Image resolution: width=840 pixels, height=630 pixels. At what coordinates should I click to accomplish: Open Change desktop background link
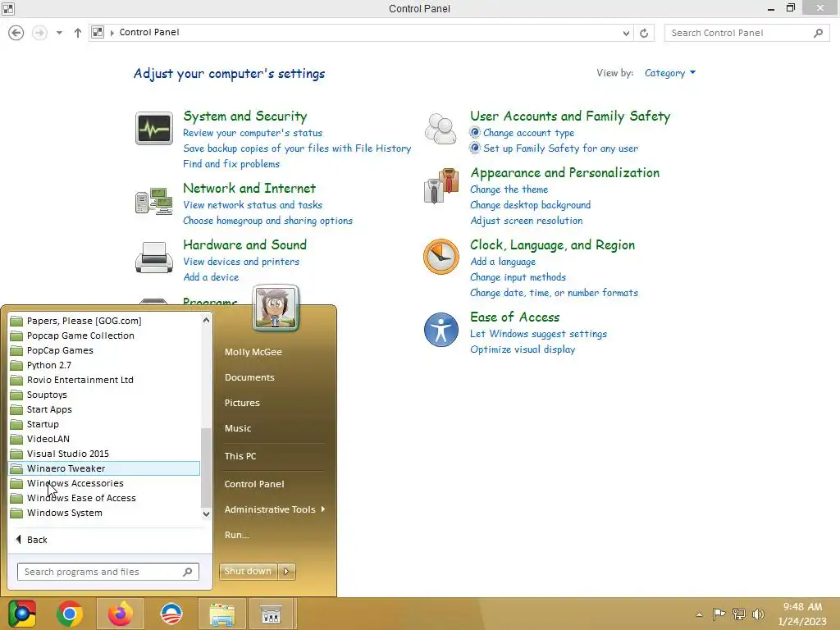click(531, 205)
